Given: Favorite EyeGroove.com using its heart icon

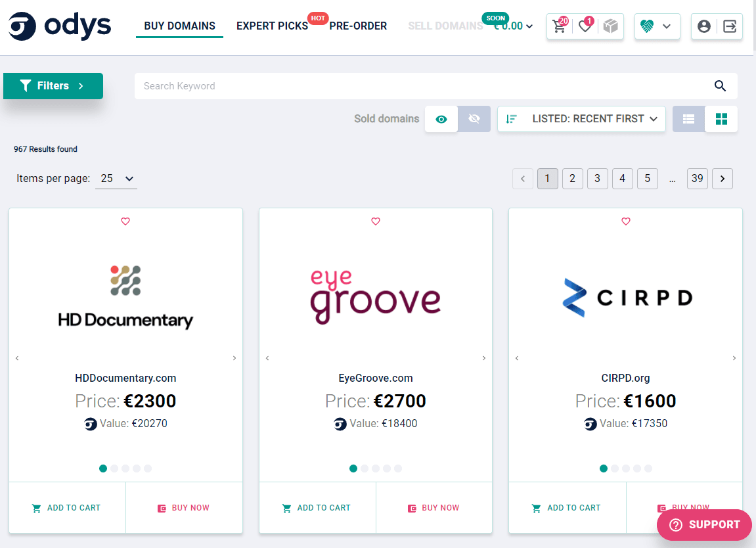Looking at the screenshot, I should pyautogui.click(x=376, y=221).
